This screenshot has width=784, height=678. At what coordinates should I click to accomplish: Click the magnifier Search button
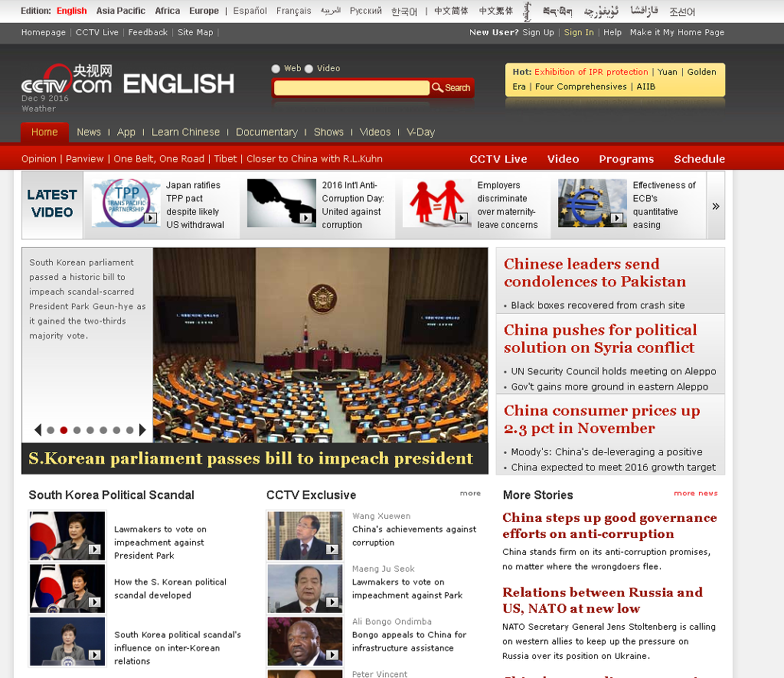[451, 88]
